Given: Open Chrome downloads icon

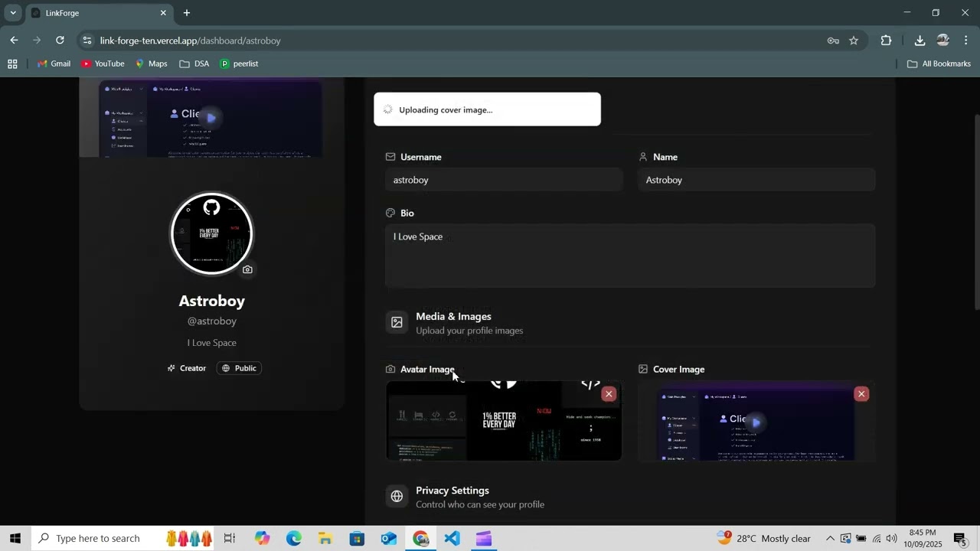Looking at the screenshot, I should (x=920, y=41).
